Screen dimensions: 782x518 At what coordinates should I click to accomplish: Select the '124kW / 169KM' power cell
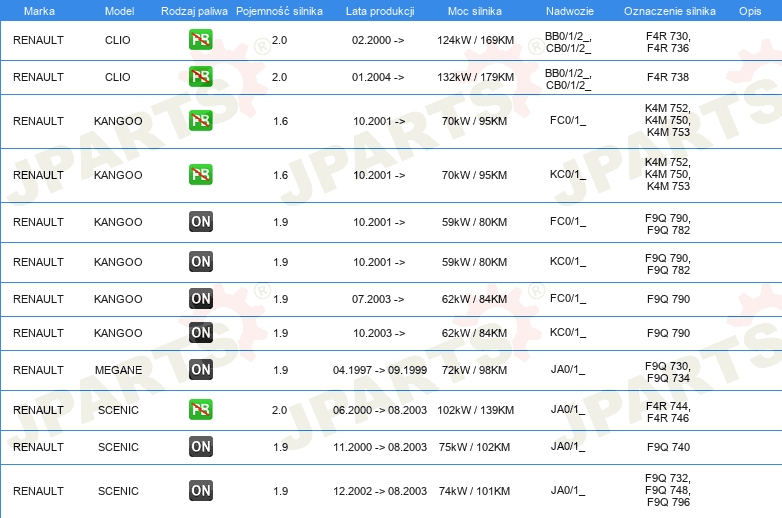[x=475, y=40]
